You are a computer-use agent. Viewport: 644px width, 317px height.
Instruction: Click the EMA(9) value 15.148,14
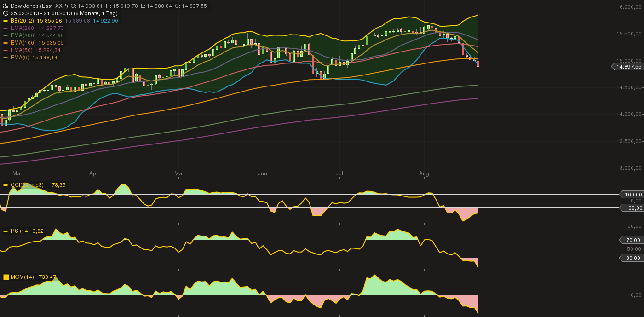[x=44, y=58]
